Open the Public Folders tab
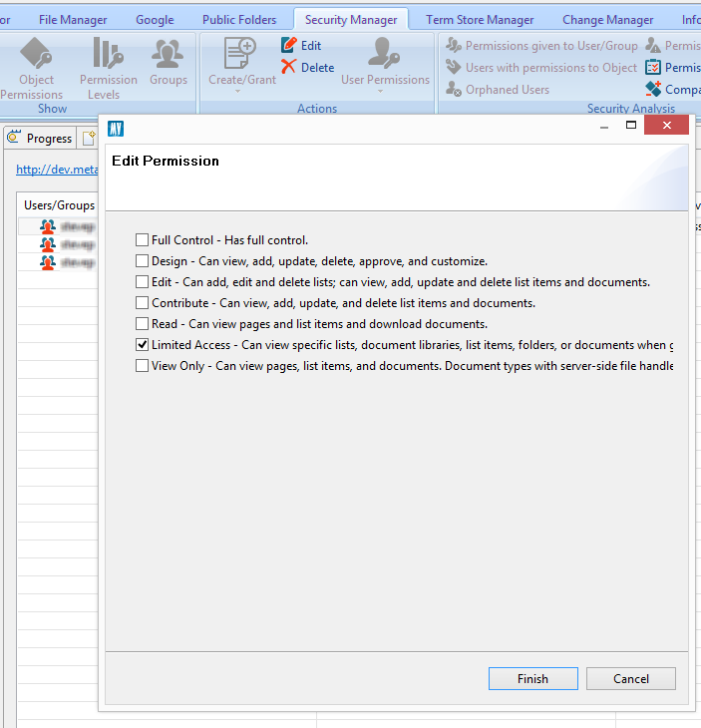The width and height of the screenshot is (701, 728). pos(239,20)
